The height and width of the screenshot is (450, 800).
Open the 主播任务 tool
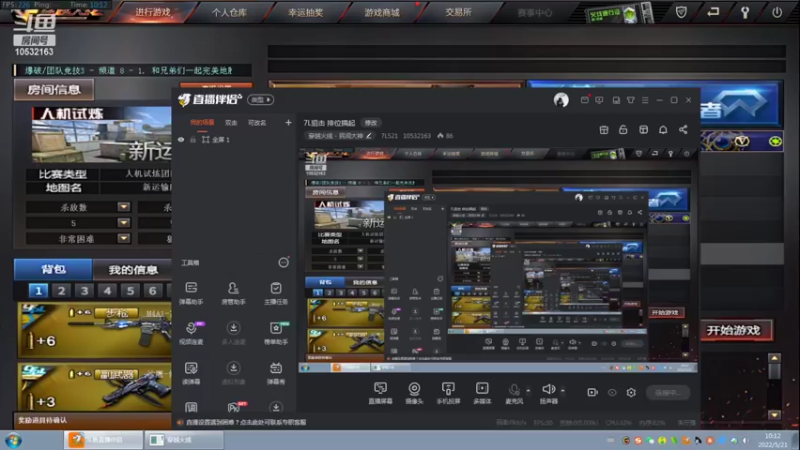click(276, 293)
